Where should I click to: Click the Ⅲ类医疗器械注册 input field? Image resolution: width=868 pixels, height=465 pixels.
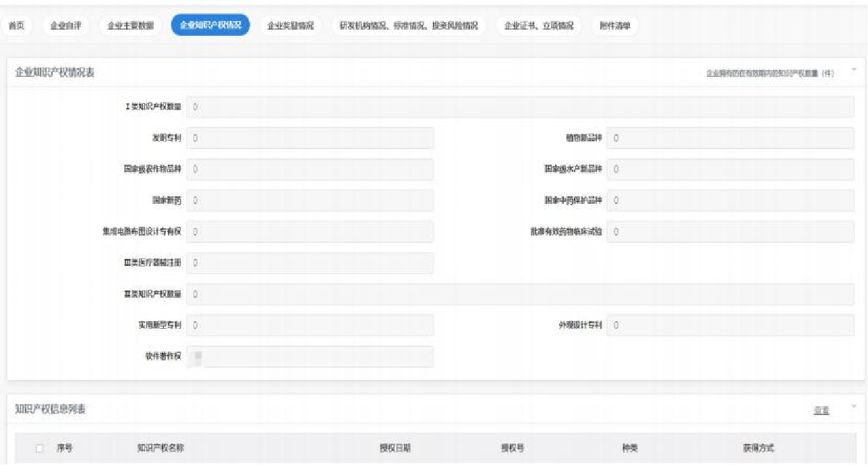[310, 263]
